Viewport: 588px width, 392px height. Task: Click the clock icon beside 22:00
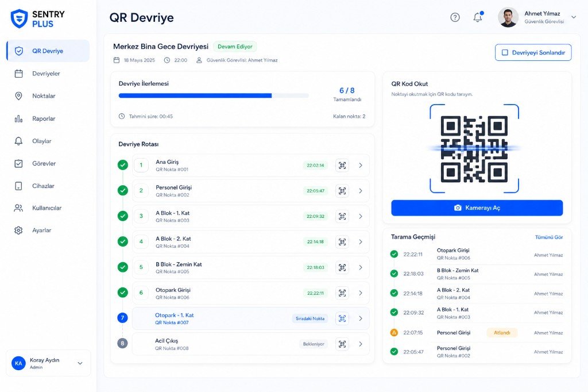click(x=167, y=60)
